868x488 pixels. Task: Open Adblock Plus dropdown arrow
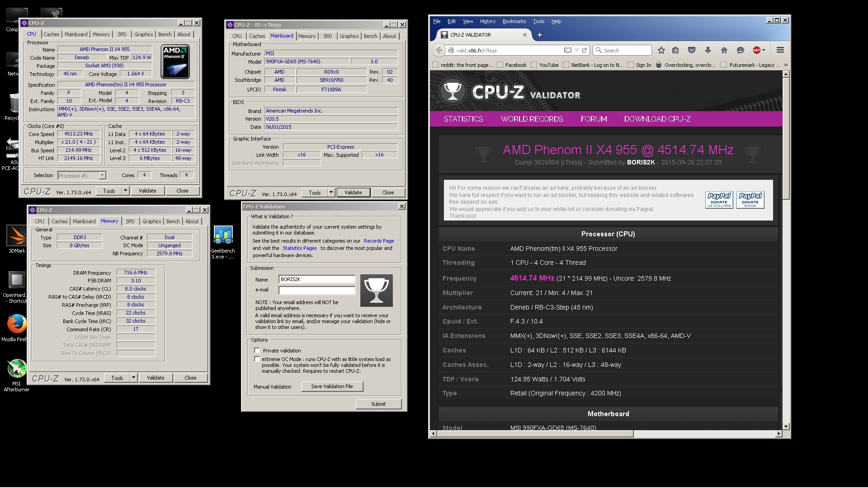tap(764, 50)
